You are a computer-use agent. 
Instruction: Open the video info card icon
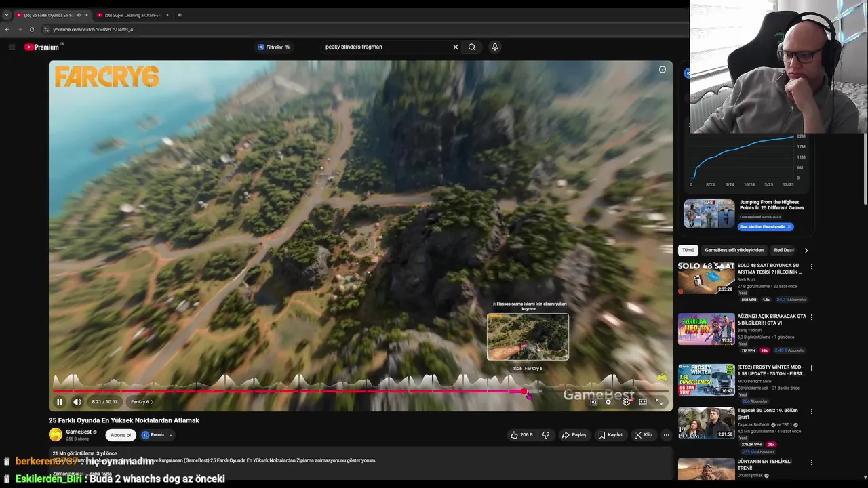(x=663, y=70)
